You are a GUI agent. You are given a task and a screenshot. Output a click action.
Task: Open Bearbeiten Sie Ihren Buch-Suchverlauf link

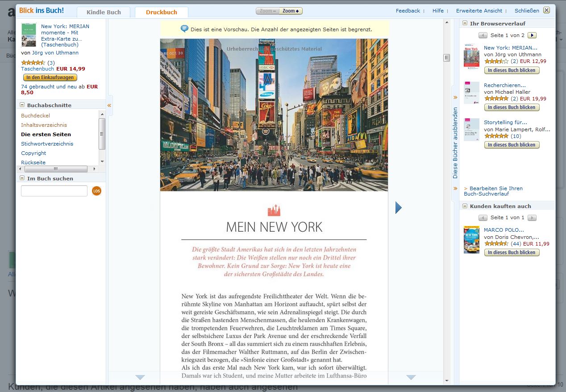tap(493, 191)
